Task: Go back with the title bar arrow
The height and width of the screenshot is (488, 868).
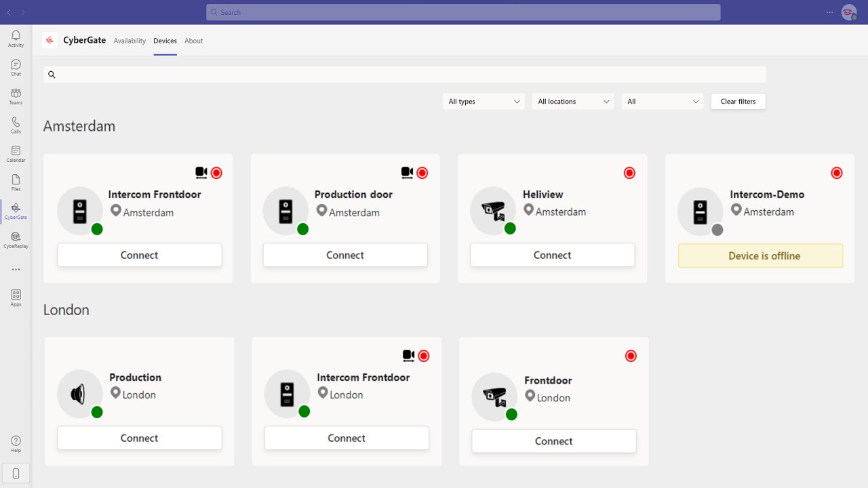Action: tap(9, 12)
